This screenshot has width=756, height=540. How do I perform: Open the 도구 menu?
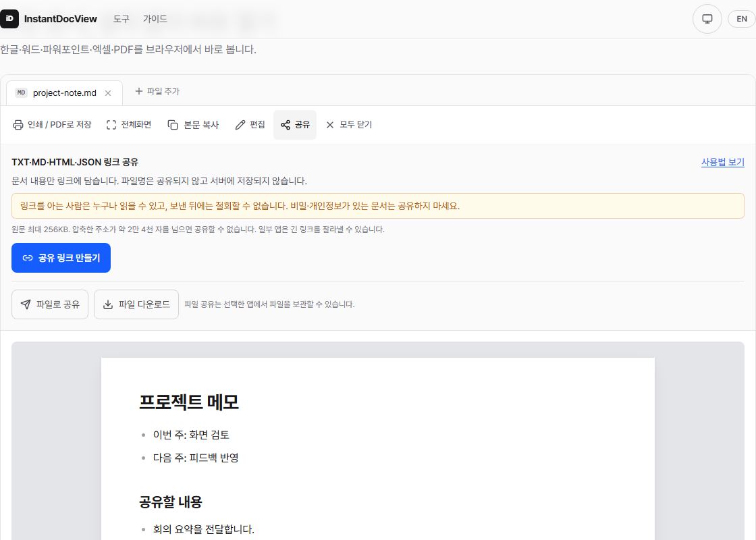pyautogui.click(x=121, y=19)
